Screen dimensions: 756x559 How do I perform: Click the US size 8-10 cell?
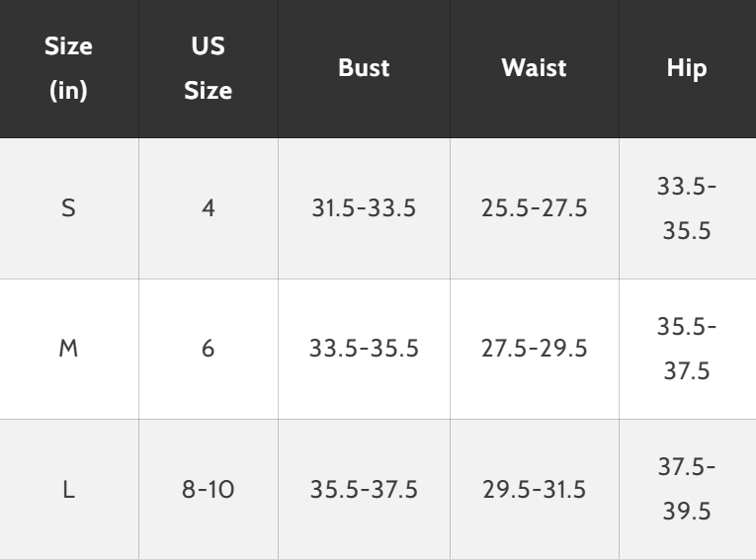[209, 489]
